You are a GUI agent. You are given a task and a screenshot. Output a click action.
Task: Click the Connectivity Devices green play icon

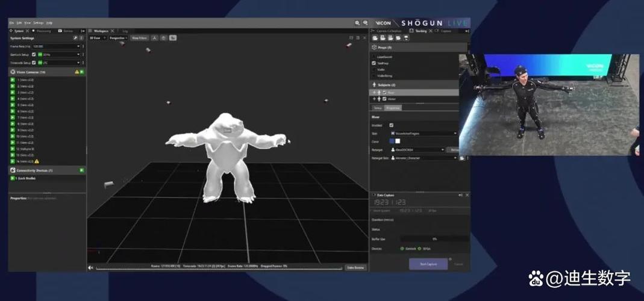click(82, 170)
